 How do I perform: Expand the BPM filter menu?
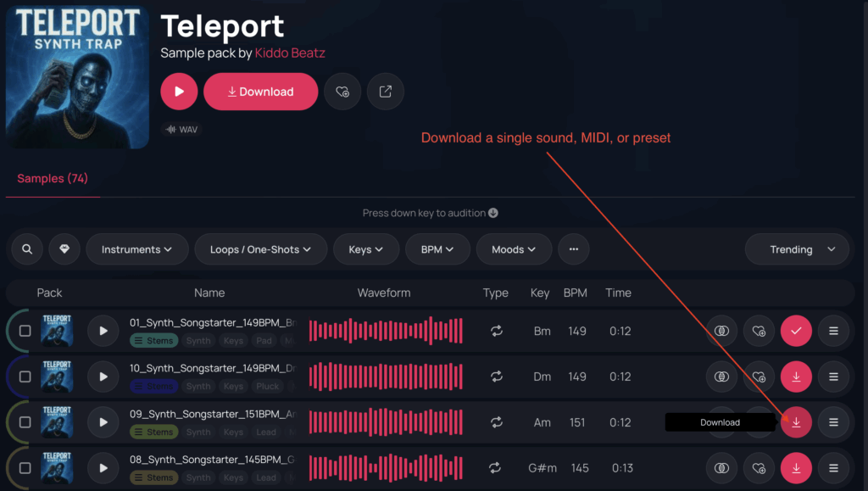tap(437, 249)
